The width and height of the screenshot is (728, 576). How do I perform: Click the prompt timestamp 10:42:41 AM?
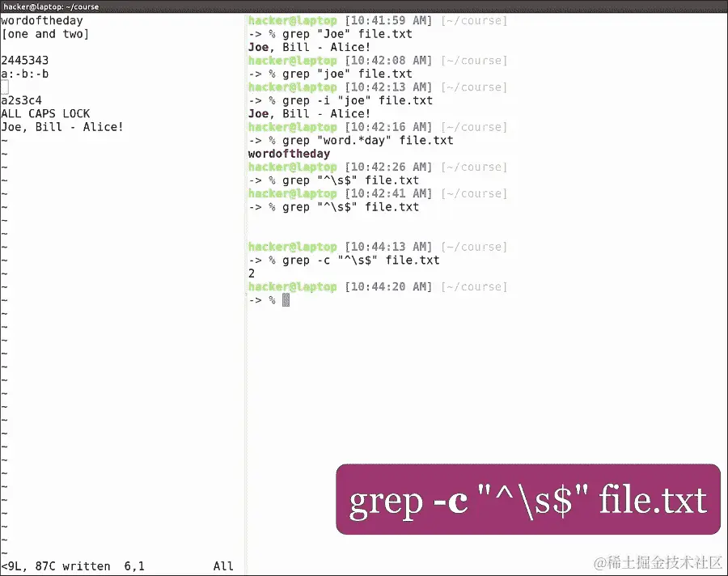388,193
